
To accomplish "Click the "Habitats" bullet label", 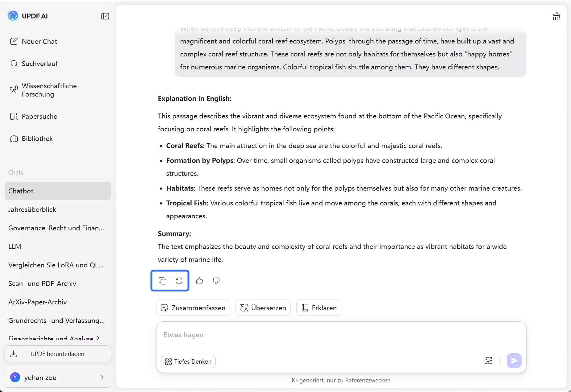I will (x=180, y=188).
